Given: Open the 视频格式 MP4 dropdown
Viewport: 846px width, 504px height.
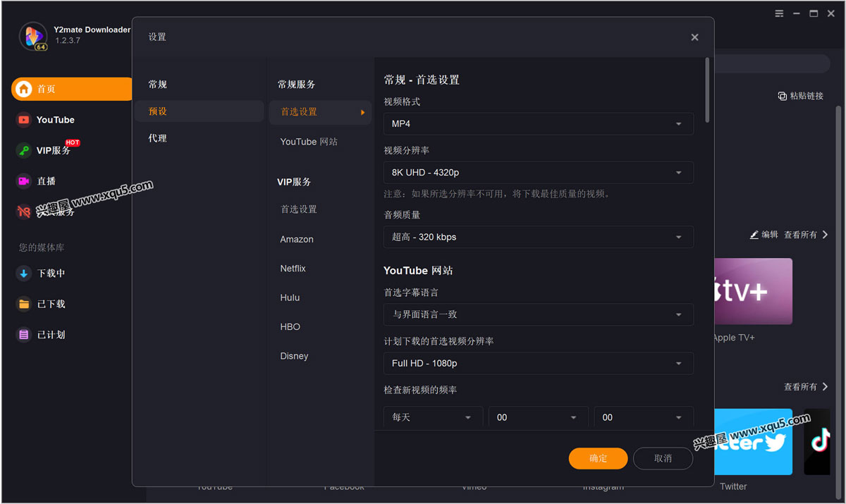Looking at the screenshot, I should click(x=539, y=123).
